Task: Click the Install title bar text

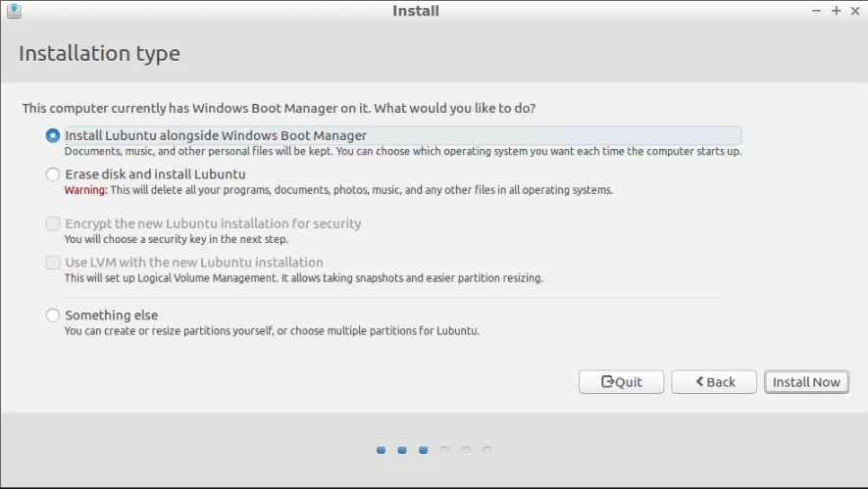Action: [x=416, y=11]
